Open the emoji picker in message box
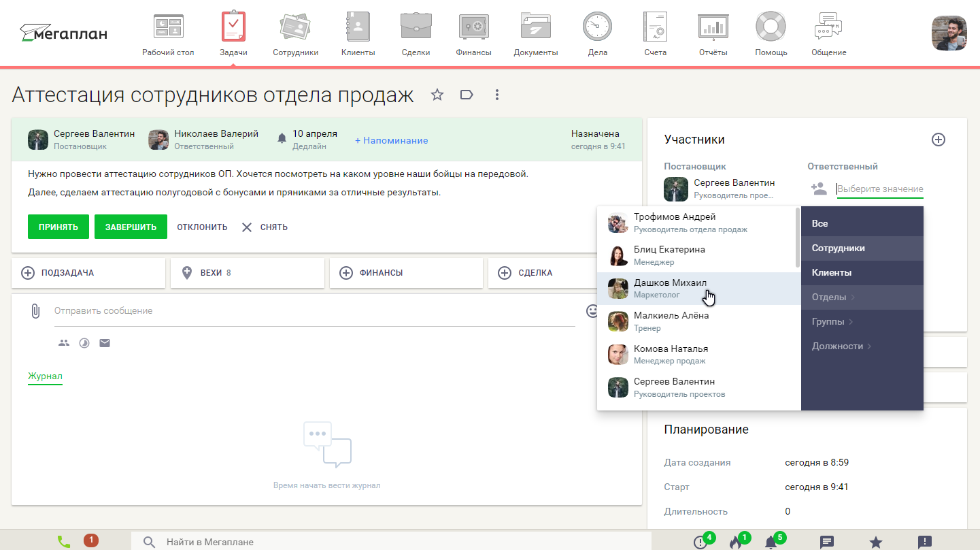This screenshot has height=550, width=980. (592, 311)
